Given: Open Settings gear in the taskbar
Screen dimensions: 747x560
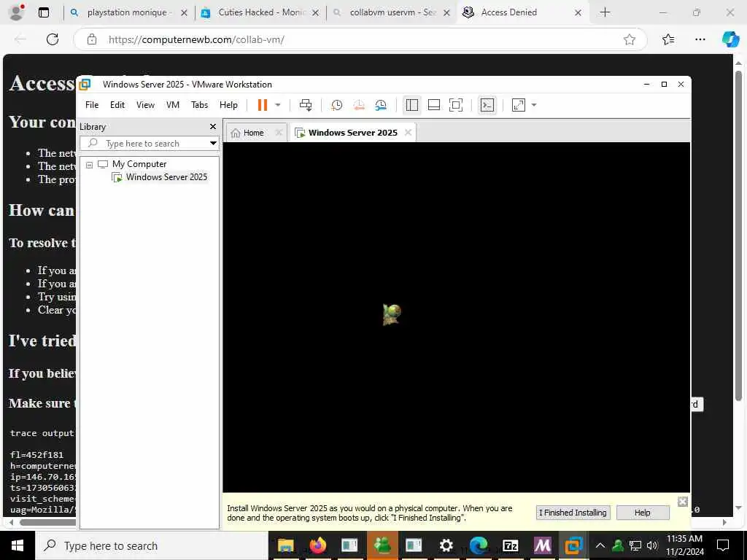Looking at the screenshot, I should tap(446, 545).
